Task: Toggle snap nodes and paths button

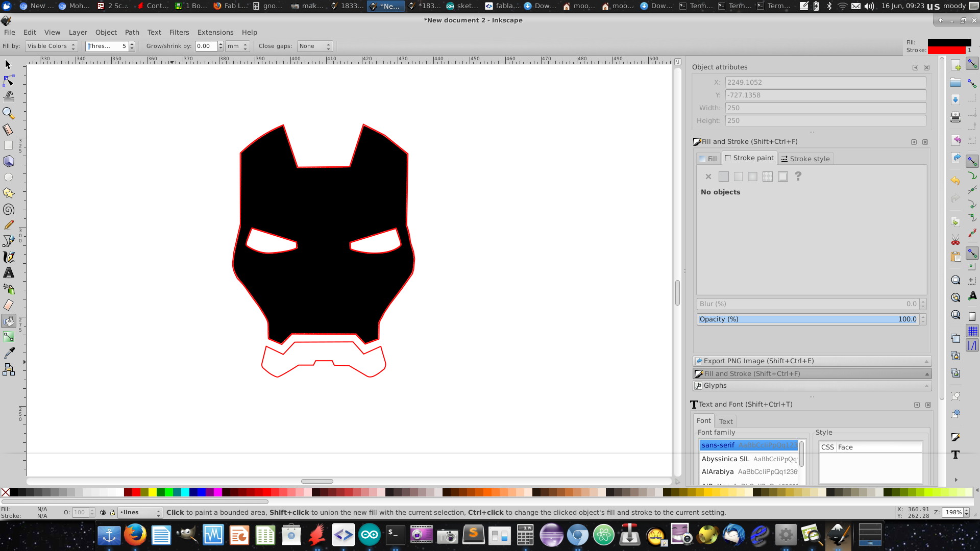Action: [x=972, y=162]
